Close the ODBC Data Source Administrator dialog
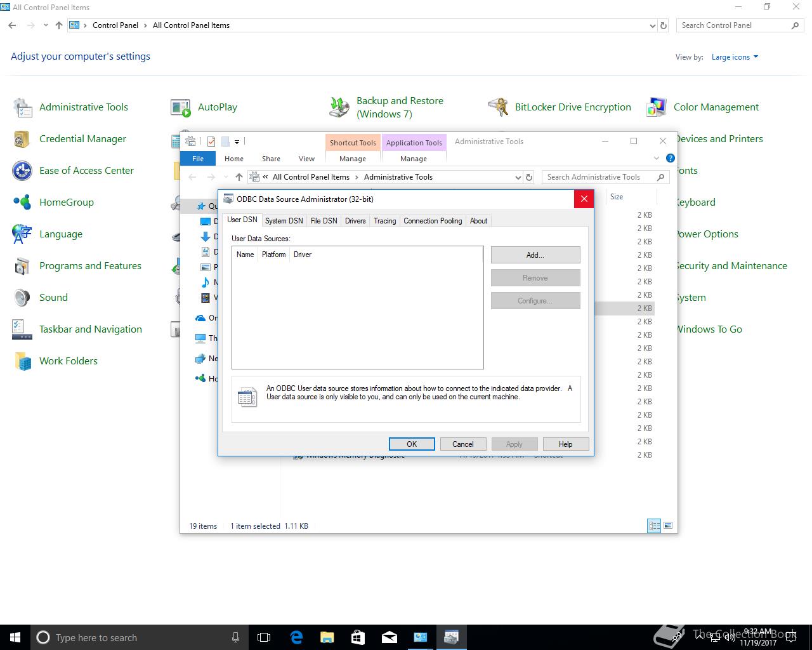Screen dimensions: 812x650 tap(584, 199)
